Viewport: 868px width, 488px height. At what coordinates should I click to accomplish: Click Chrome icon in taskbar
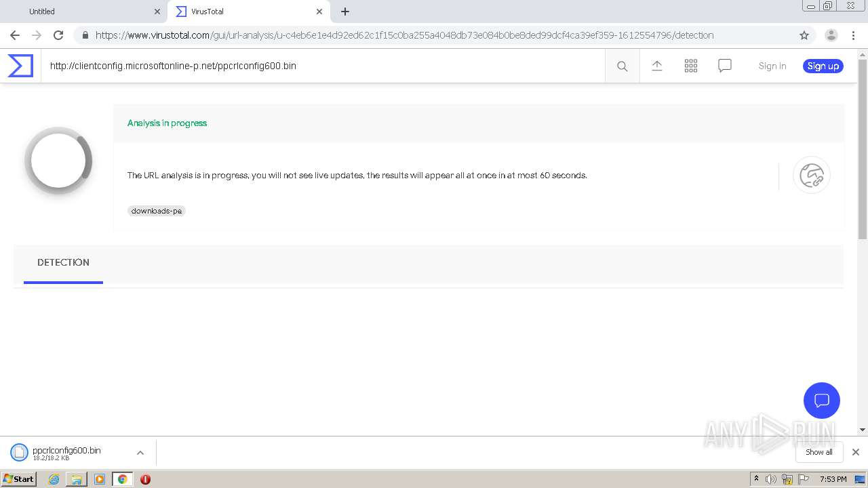(123, 479)
